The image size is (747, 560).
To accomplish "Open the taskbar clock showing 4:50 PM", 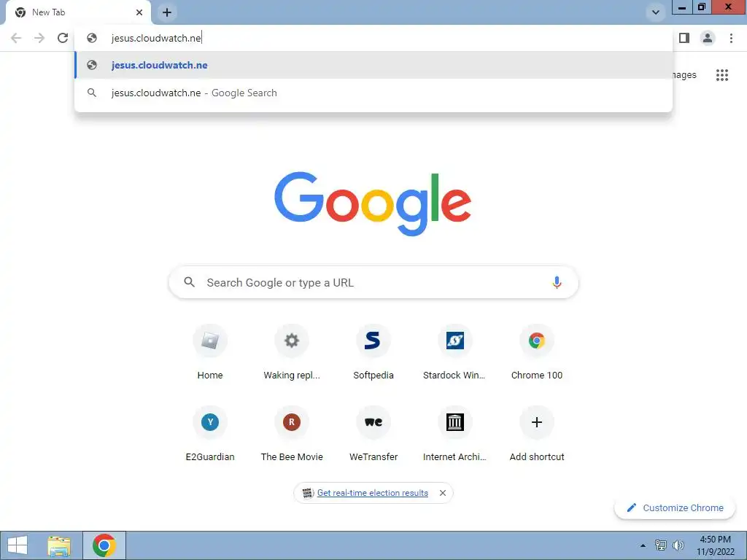I will [x=715, y=545].
